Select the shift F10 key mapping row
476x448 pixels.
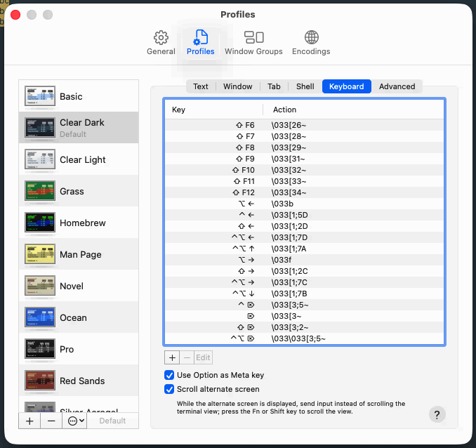click(x=304, y=170)
